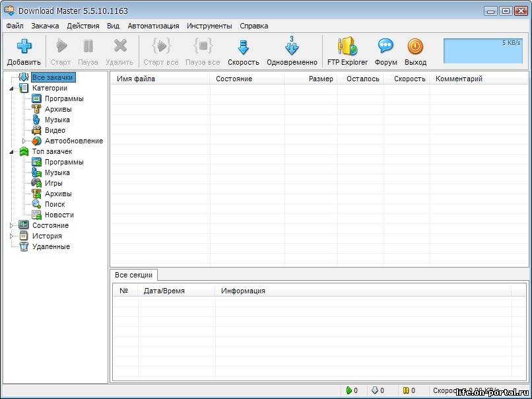Sort by the Осталось column header

pyautogui.click(x=360, y=79)
